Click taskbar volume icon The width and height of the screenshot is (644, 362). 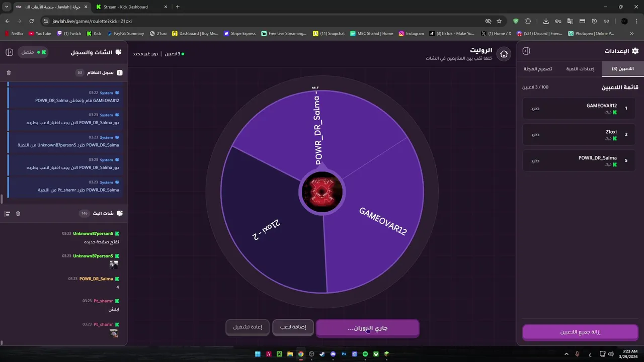[x=610, y=354]
